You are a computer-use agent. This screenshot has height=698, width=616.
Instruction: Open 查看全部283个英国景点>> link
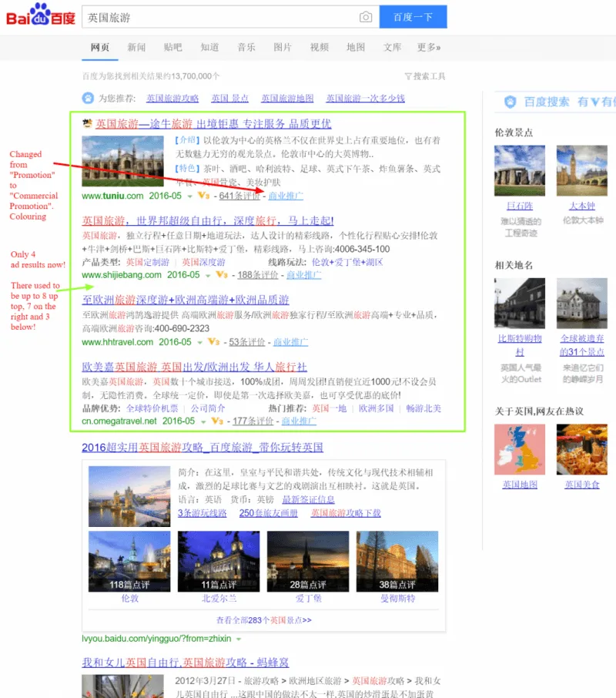pos(264,620)
